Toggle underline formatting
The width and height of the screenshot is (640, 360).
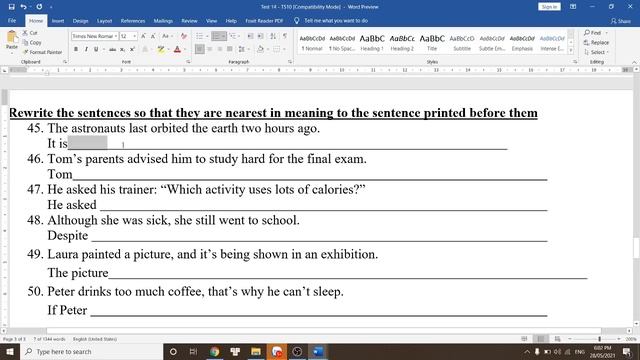point(96,49)
